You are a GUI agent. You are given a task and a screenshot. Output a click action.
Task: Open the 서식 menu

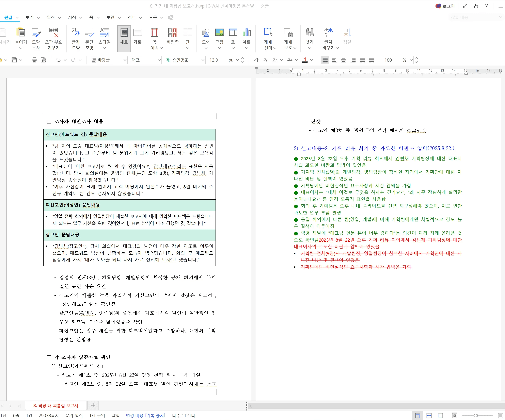(72, 17)
